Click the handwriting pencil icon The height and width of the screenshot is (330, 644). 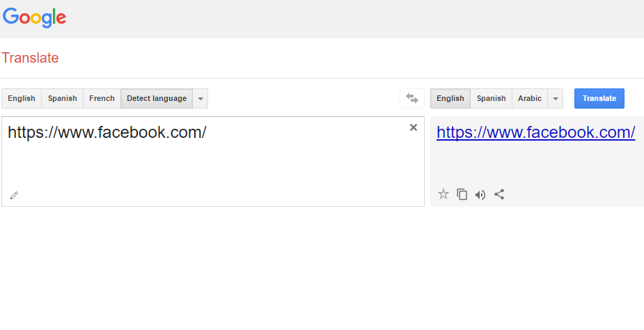(x=14, y=196)
